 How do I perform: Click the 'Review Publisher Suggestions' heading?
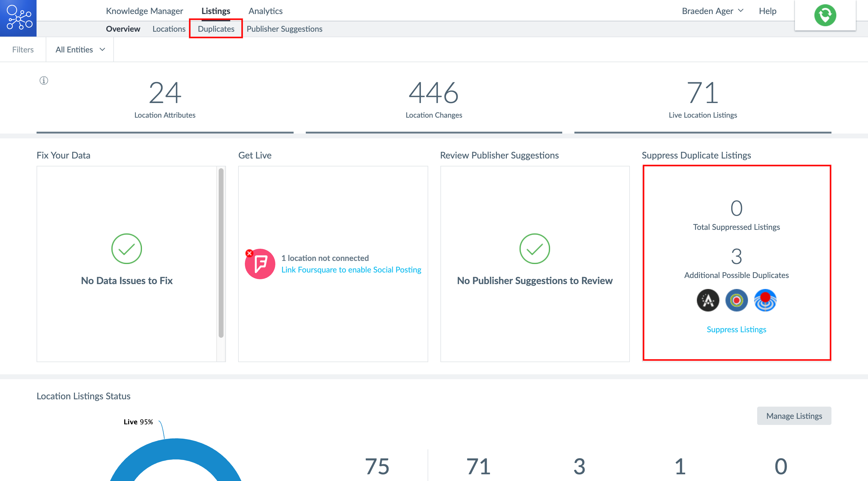499,155
